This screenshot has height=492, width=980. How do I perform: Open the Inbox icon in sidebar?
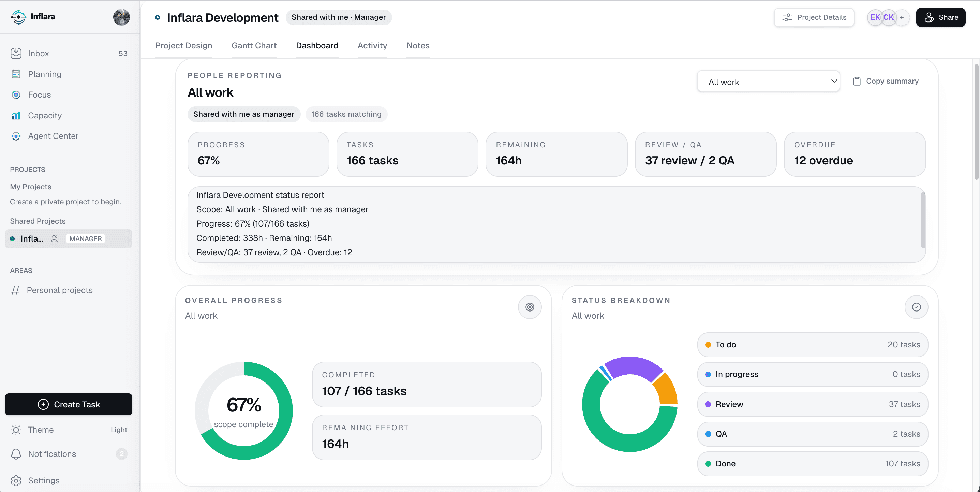16,53
